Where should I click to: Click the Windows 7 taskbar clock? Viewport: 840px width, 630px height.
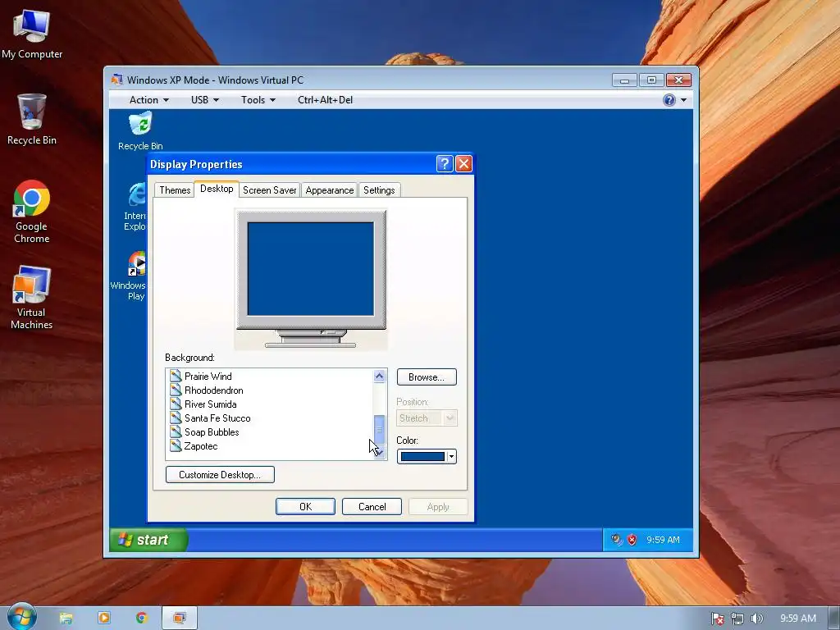point(797,619)
